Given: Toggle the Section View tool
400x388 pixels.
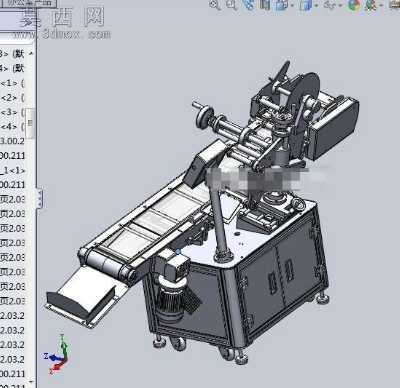Looking at the screenshot, I should tap(265, 5).
